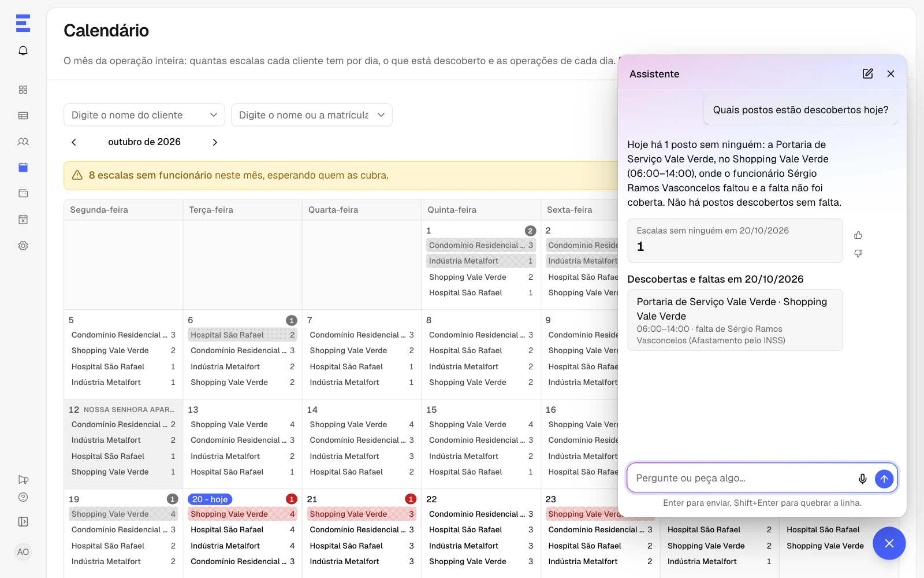Open the AO user avatar
This screenshot has width=924, height=578.
tap(23, 552)
